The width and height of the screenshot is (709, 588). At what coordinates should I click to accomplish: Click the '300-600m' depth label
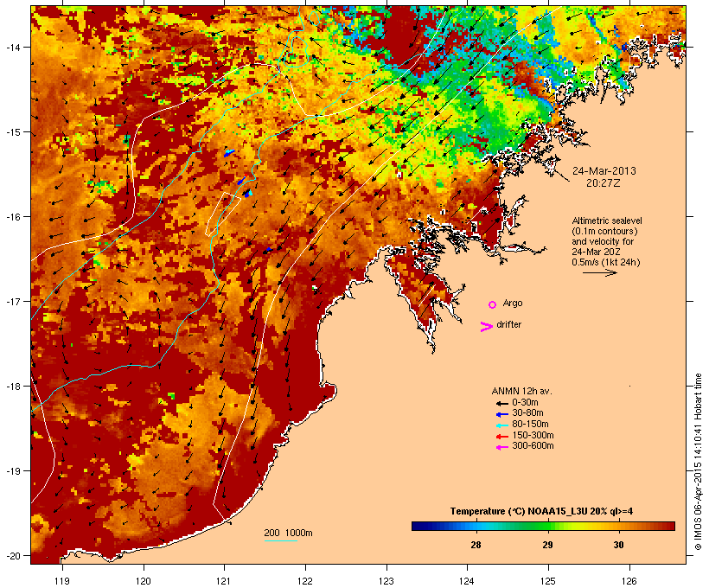(x=533, y=446)
